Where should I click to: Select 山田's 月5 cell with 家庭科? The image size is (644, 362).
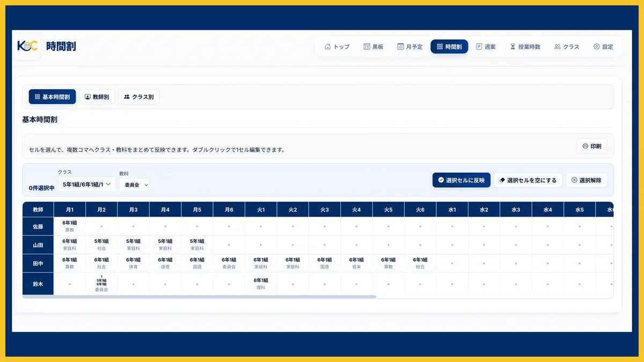pyautogui.click(x=197, y=245)
